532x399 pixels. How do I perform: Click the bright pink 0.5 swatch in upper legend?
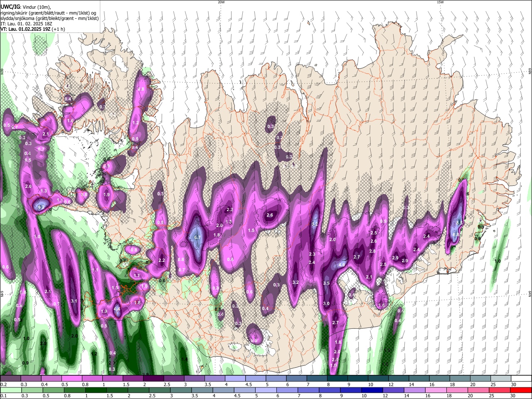[71, 378]
